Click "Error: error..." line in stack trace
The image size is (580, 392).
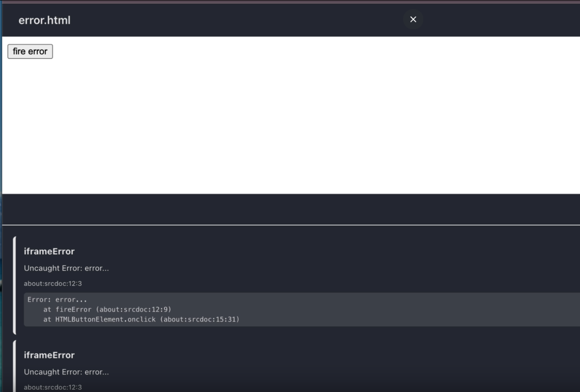pyautogui.click(x=57, y=299)
